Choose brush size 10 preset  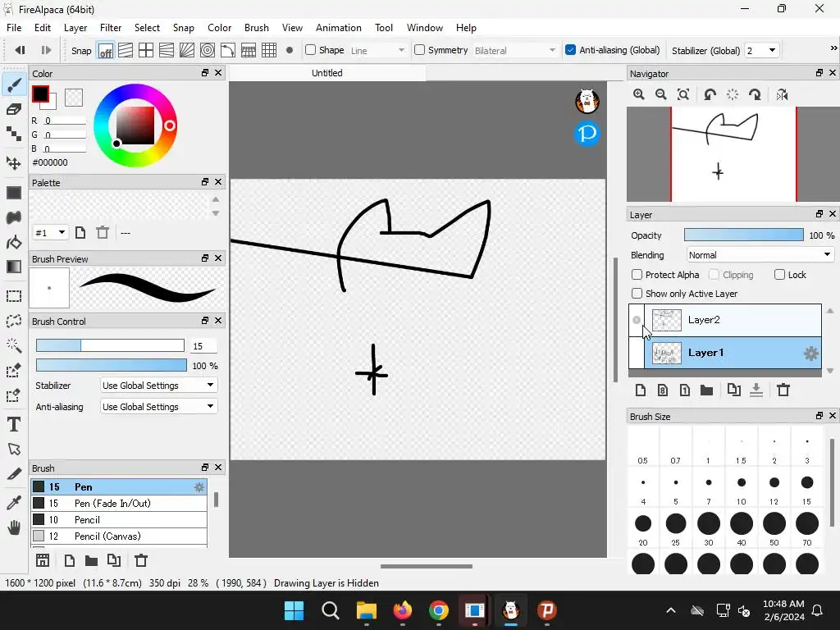[x=742, y=489]
